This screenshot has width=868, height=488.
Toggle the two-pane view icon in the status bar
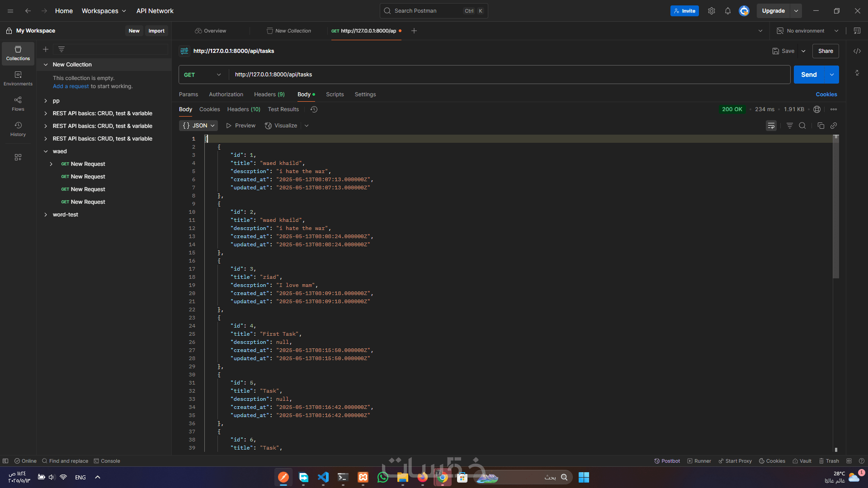coord(849,461)
